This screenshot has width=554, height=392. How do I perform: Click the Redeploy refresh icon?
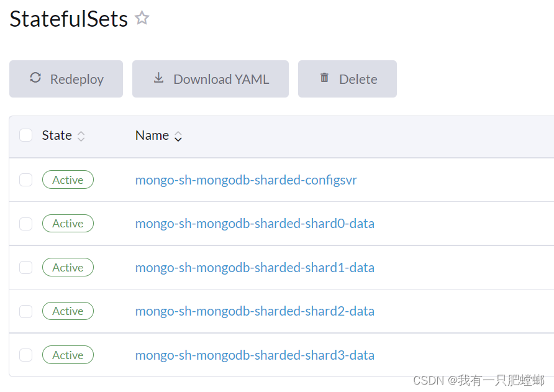[x=35, y=78]
